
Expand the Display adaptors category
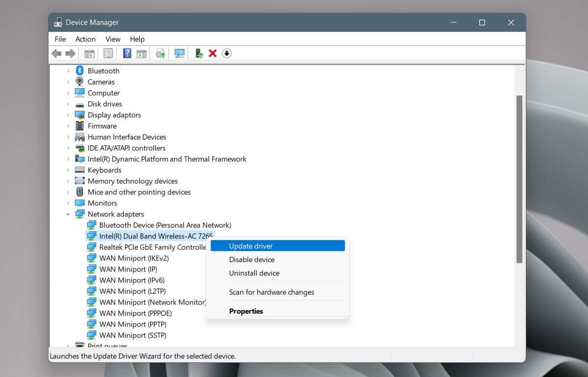[x=68, y=115]
